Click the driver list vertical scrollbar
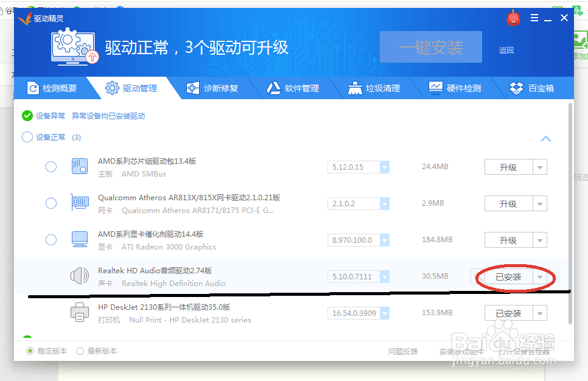This screenshot has width=588, height=381. pos(571,214)
